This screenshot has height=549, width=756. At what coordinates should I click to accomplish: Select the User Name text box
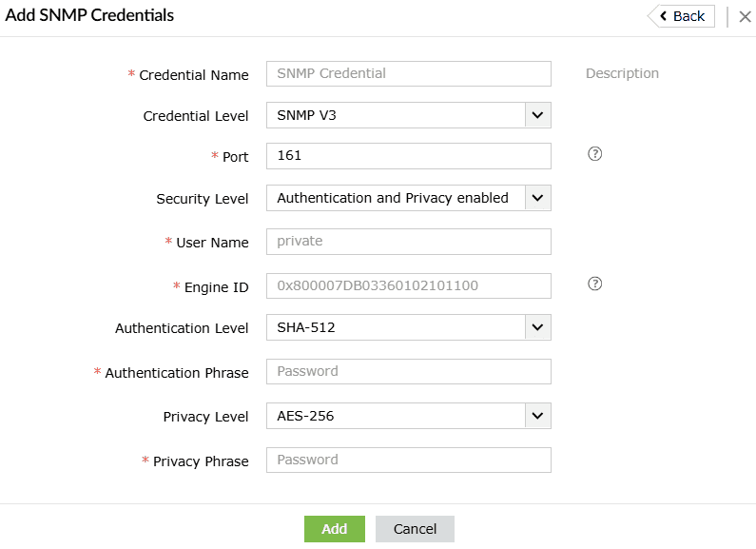408,242
